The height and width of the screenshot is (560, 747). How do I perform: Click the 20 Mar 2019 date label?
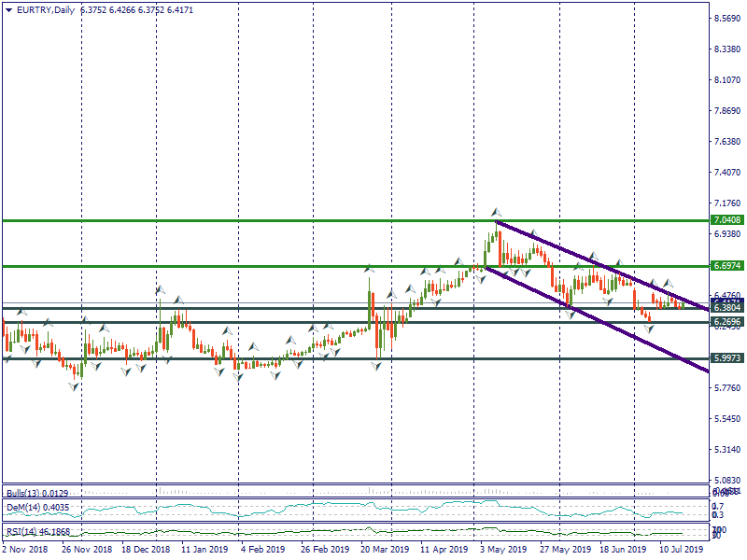[x=383, y=551]
